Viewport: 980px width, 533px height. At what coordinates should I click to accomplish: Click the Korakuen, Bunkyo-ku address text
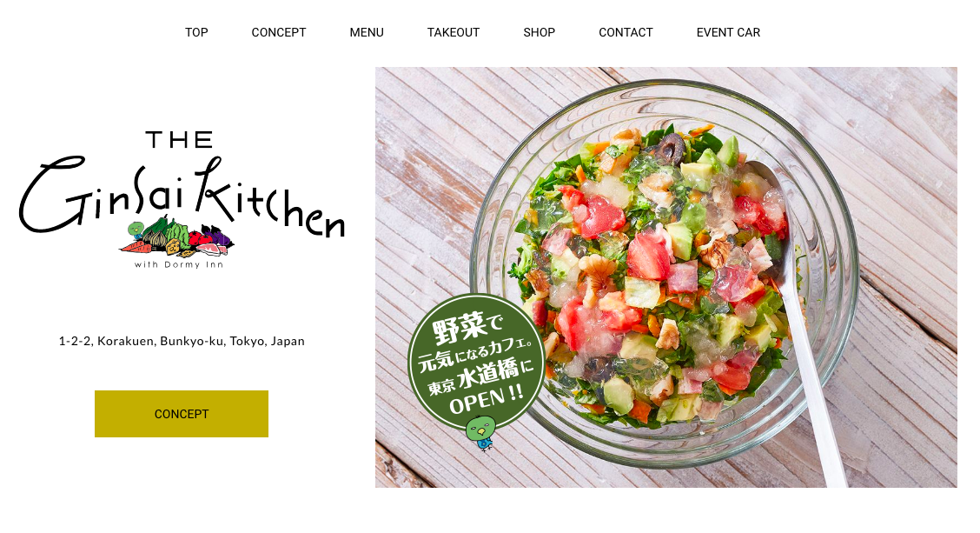(182, 341)
